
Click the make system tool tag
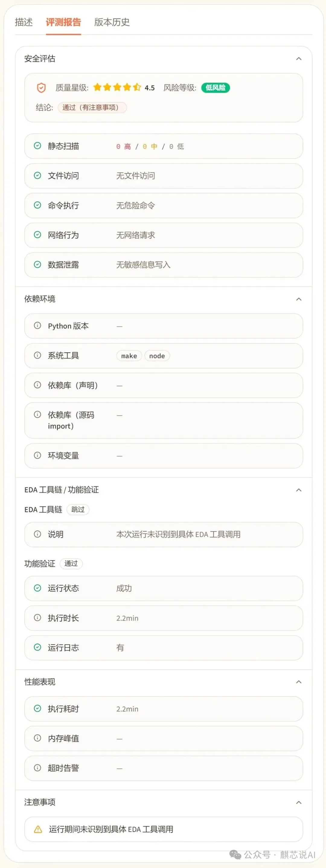(x=129, y=356)
